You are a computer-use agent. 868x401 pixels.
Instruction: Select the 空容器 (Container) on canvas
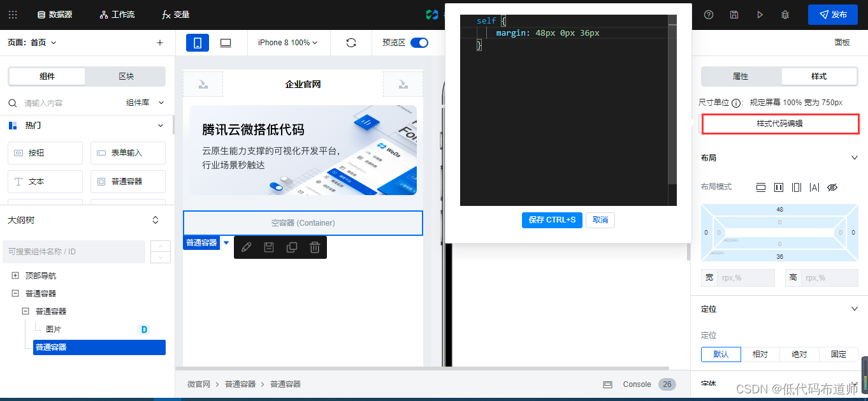[303, 223]
